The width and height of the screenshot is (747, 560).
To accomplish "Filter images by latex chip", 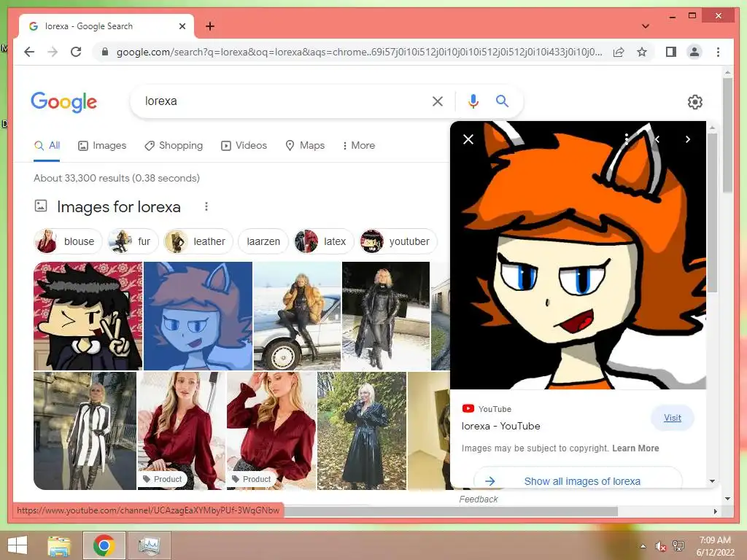I will pos(324,241).
